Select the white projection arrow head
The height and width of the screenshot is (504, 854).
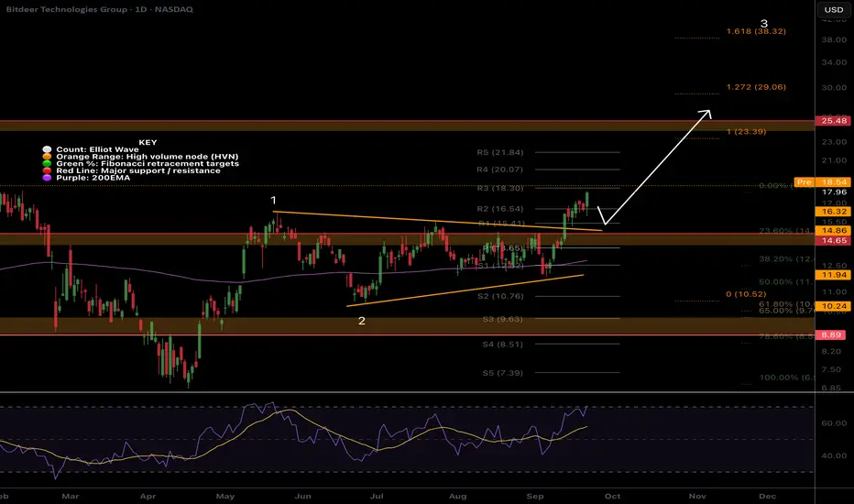(706, 114)
